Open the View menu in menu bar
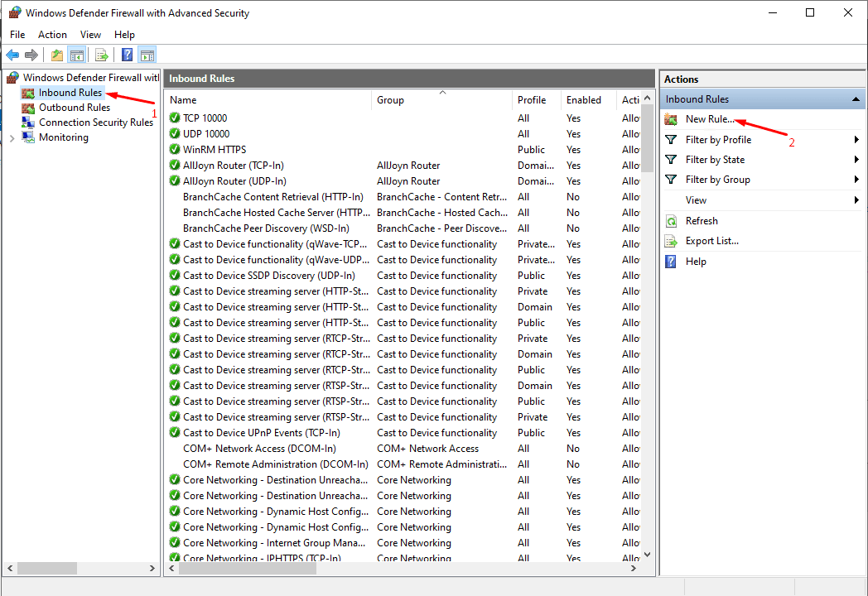The height and width of the screenshot is (596, 868). click(91, 34)
